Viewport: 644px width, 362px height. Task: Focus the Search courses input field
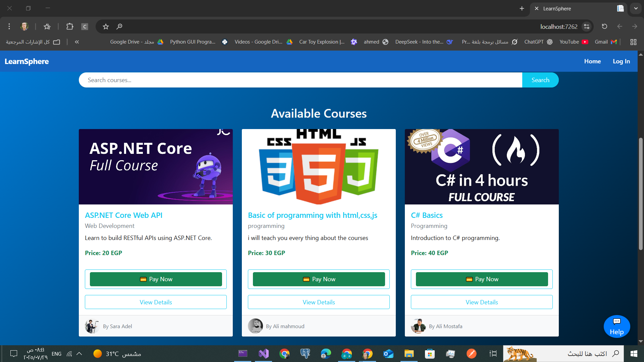click(301, 80)
